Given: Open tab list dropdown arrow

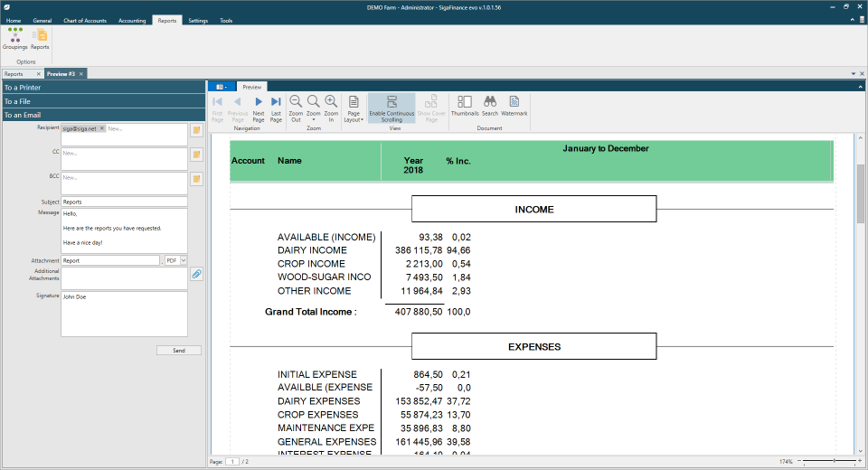Looking at the screenshot, I should pyautogui.click(x=853, y=73).
